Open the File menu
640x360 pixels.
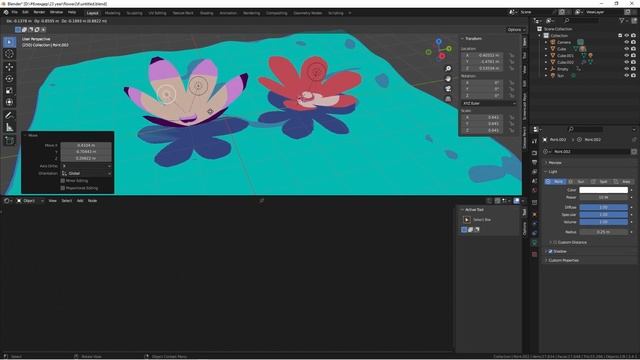(x=15, y=13)
